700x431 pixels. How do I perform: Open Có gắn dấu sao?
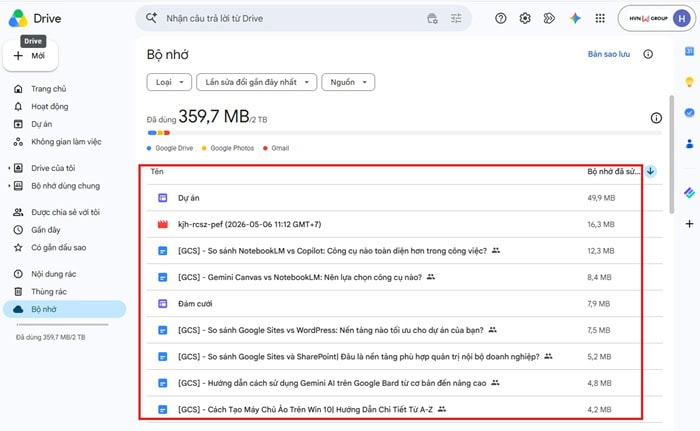(58, 247)
